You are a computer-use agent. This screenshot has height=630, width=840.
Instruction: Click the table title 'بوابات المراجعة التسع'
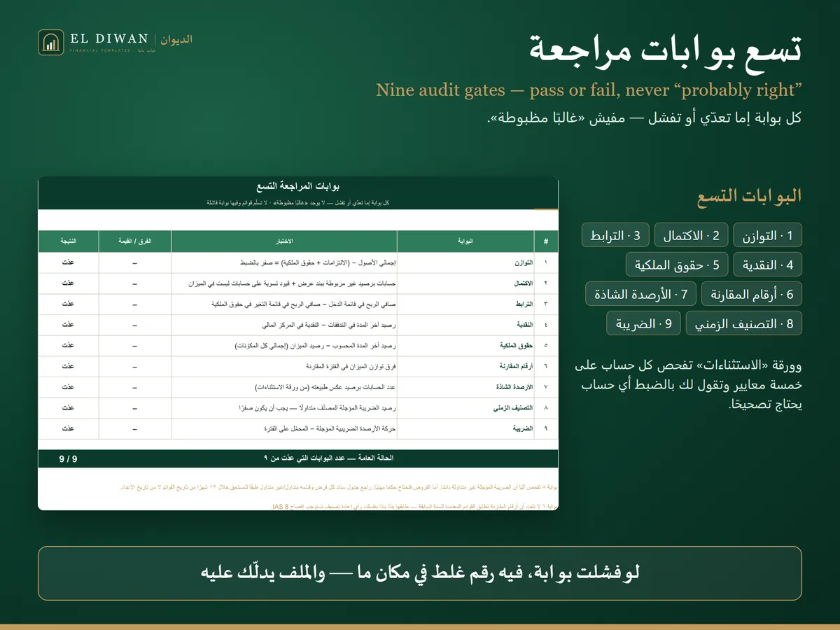298,186
